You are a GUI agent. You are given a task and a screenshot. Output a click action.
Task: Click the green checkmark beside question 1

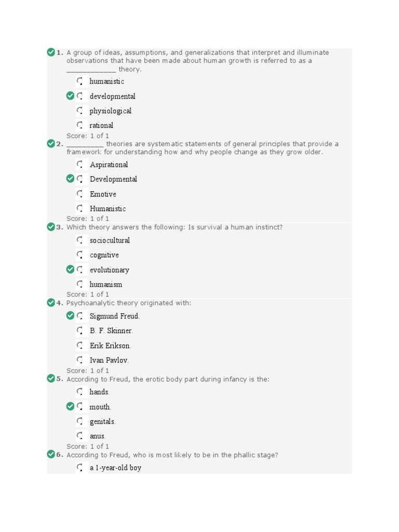pyautogui.click(x=51, y=52)
